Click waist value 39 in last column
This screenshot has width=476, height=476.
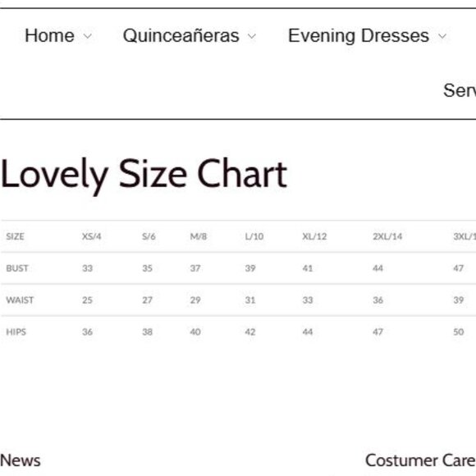coord(459,300)
